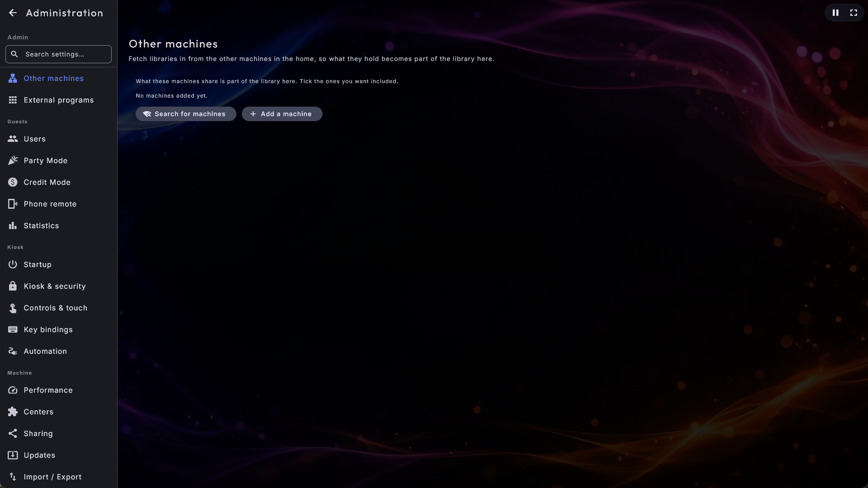
Task: Click the External programs grid icon
Action: click(x=13, y=100)
